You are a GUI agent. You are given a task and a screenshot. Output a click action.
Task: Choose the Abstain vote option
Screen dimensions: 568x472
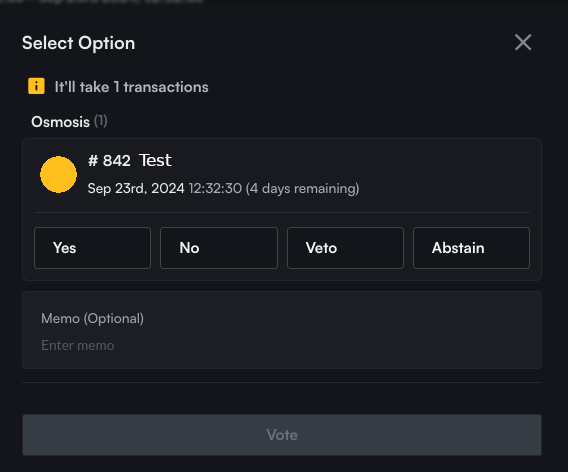tap(471, 248)
